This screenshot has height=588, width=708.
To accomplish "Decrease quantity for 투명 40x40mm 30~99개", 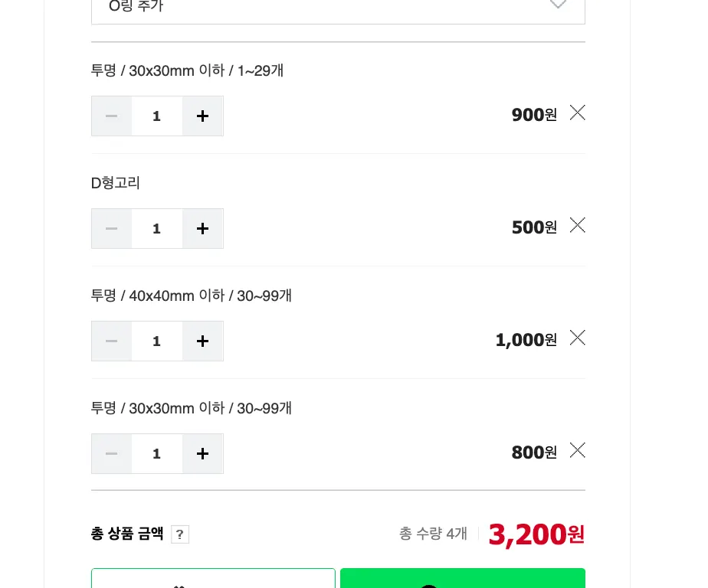I will point(112,341).
